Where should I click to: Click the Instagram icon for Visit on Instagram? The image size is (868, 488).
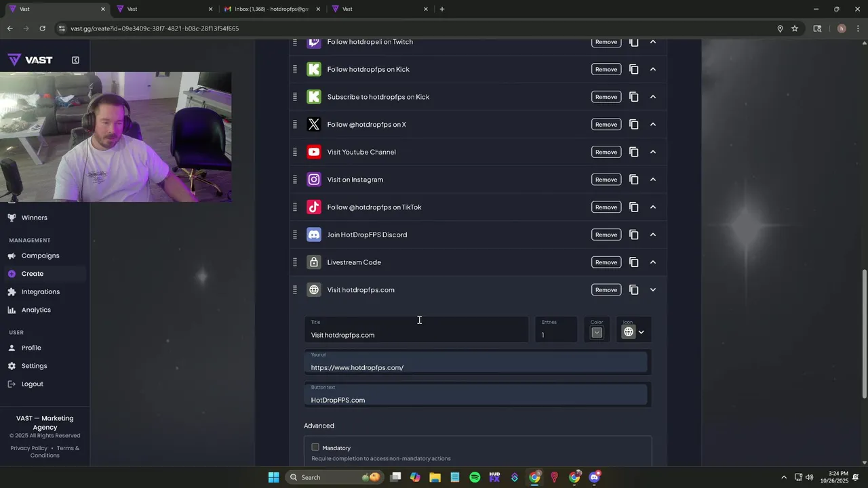(x=313, y=180)
